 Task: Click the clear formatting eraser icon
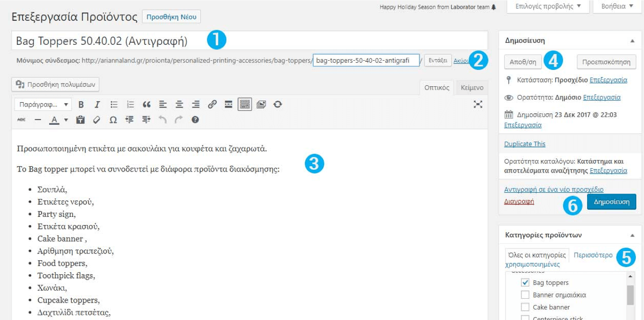(x=97, y=120)
